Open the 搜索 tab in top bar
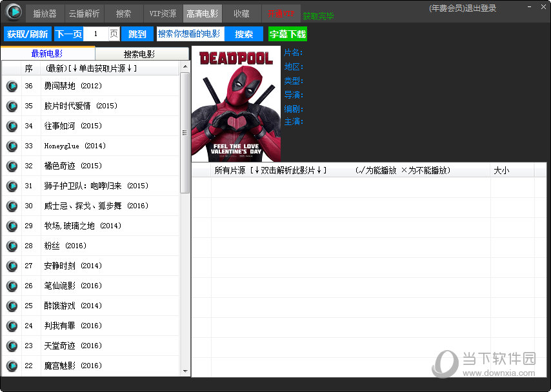 tap(123, 14)
